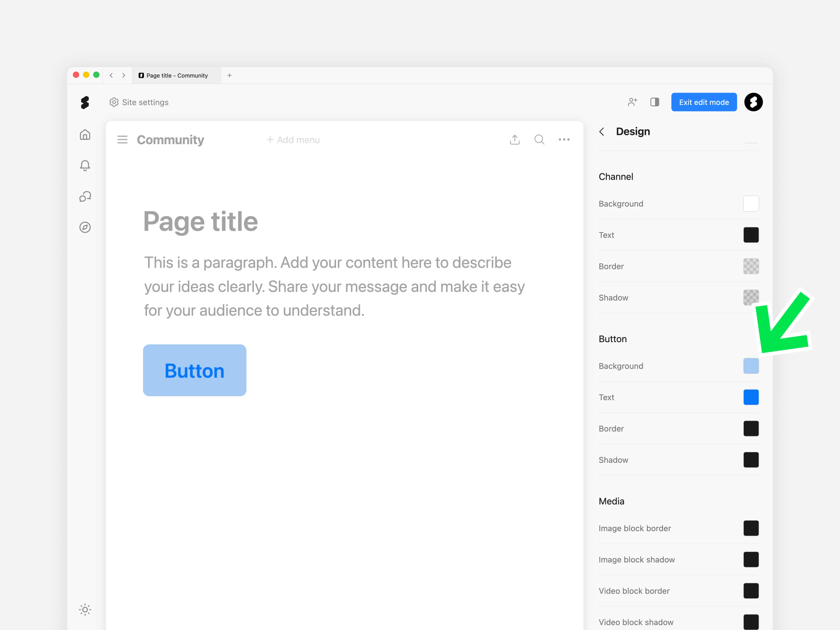The height and width of the screenshot is (630, 840).
Task: Open the profile avatar menu
Action: (753, 102)
